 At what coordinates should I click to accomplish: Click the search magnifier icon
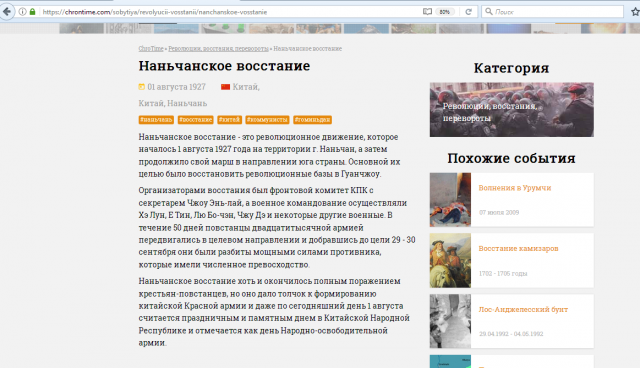(x=488, y=12)
